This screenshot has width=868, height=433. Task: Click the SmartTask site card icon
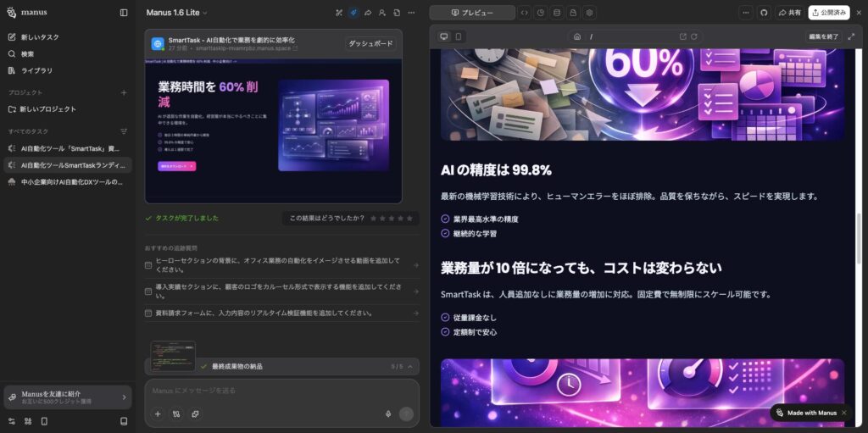(158, 44)
